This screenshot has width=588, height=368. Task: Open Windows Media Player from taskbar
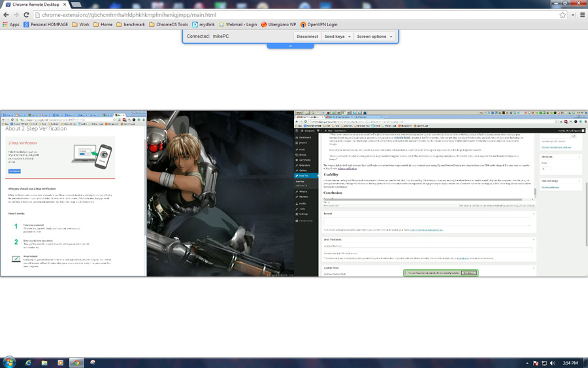[x=61, y=362]
